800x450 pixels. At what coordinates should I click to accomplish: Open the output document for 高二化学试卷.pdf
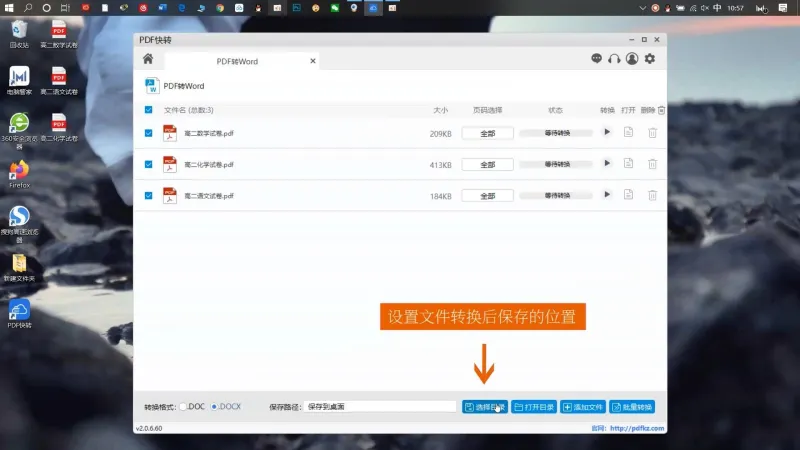[629, 163]
